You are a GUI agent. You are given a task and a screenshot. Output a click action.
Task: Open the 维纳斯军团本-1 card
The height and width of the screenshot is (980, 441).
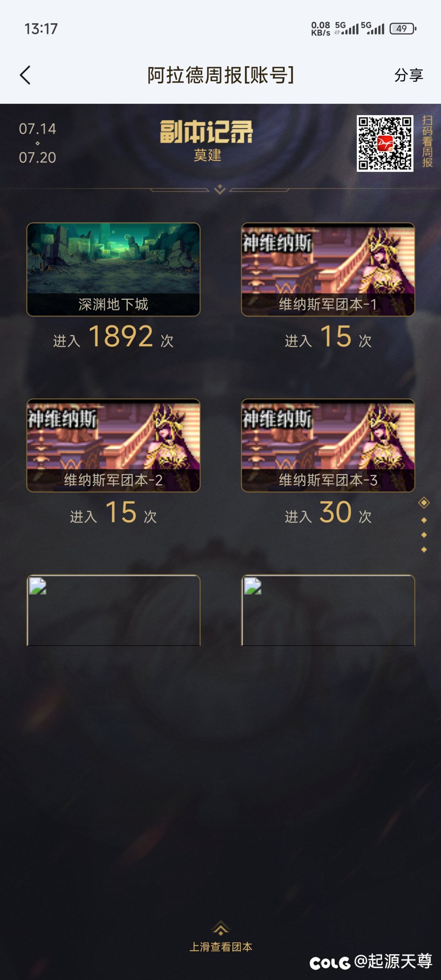pyautogui.click(x=328, y=269)
